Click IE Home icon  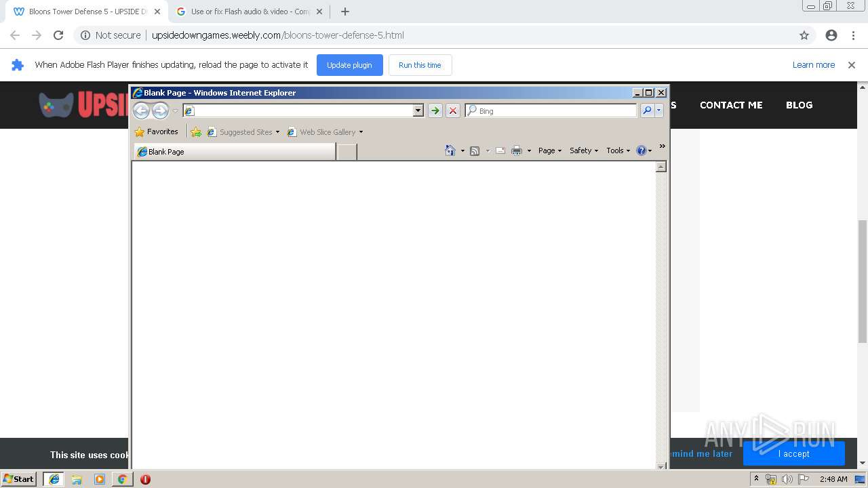pos(450,150)
